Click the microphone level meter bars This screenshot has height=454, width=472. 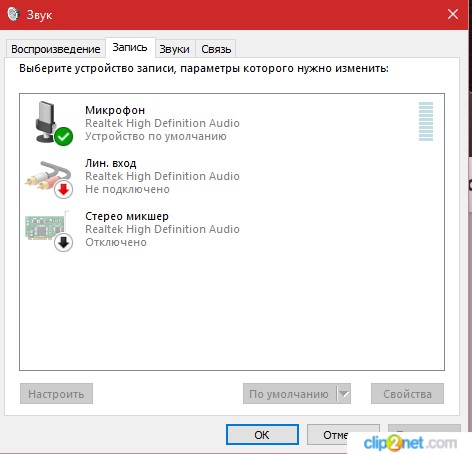click(426, 121)
